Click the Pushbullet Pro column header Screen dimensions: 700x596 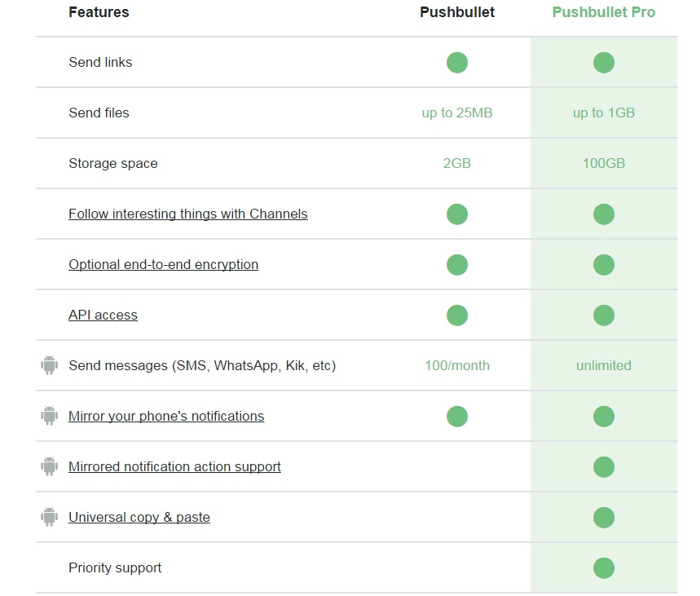pyautogui.click(x=604, y=12)
